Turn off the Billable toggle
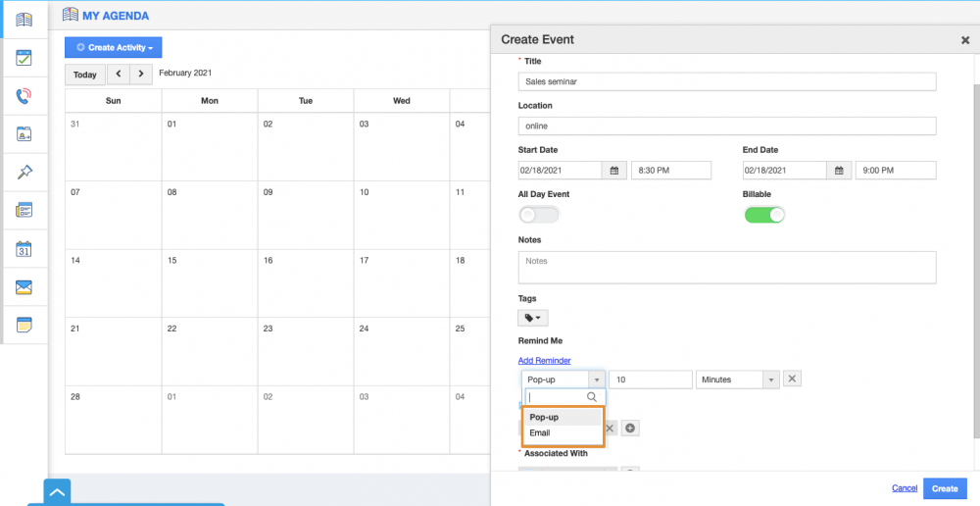This screenshot has height=506, width=980. [x=764, y=215]
